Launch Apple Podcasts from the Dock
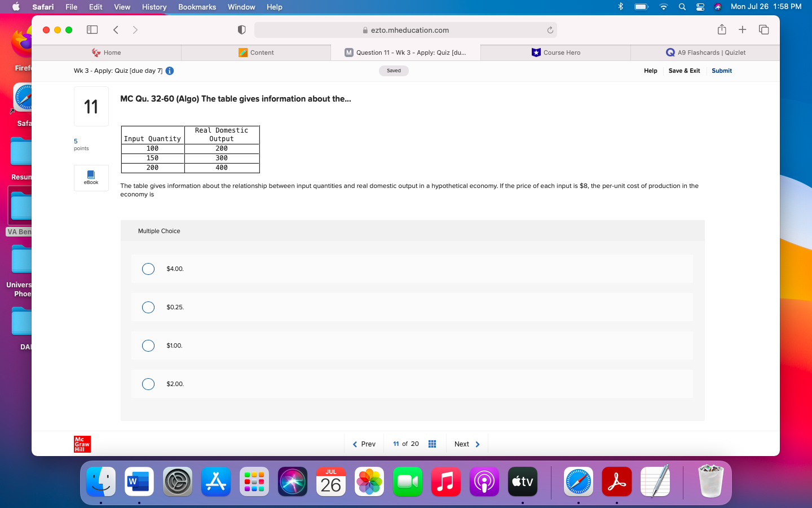 click(x=484, y=481)
